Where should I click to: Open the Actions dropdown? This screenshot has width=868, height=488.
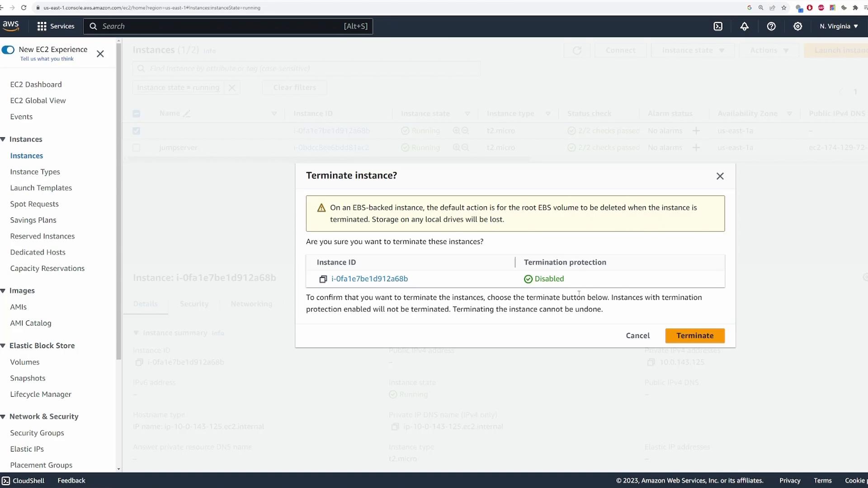769,51
